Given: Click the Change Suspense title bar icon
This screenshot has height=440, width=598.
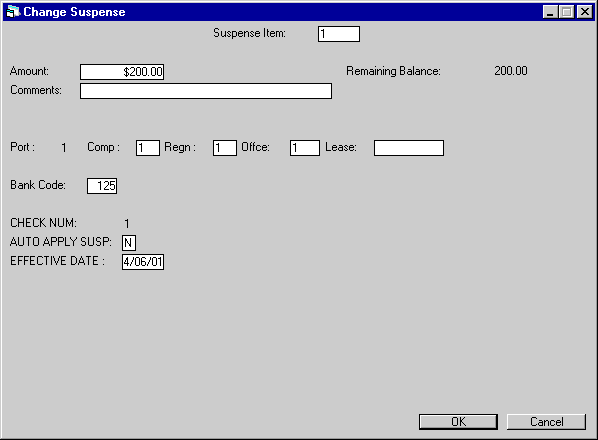Looking at the screenshot, I should pos(13,12).
